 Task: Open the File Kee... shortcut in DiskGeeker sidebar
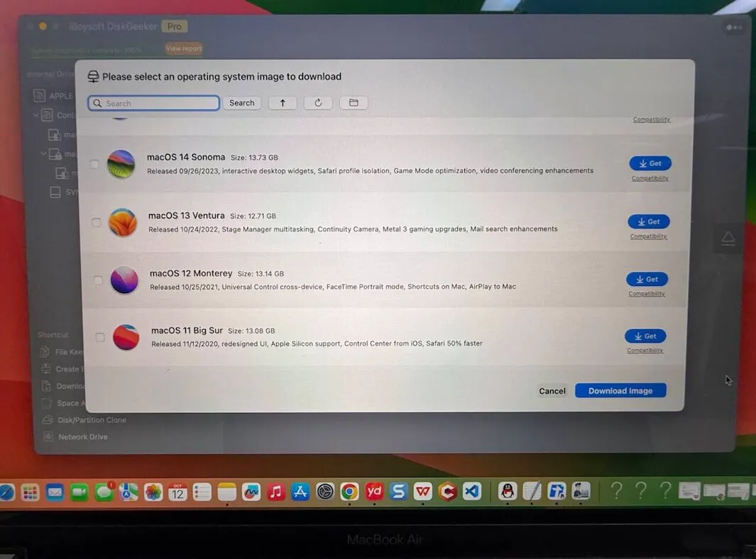tap(62, 352)
